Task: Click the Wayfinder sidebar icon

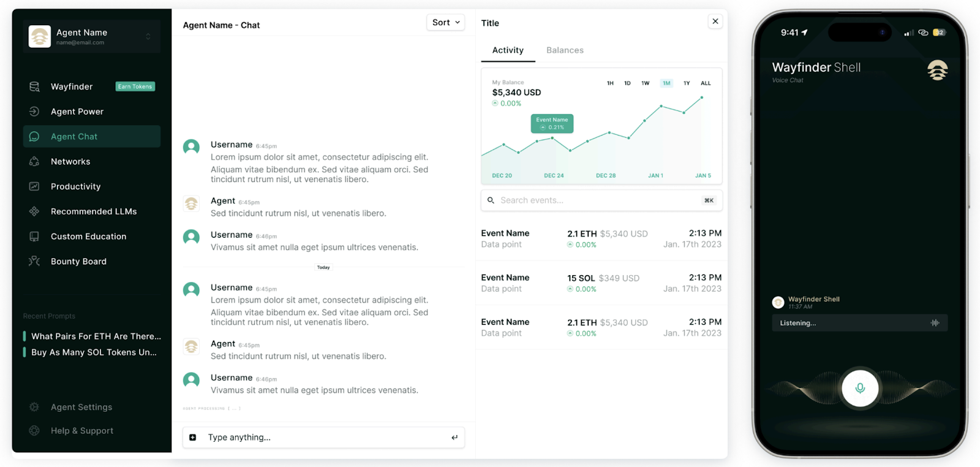Action: coord(34,86)
